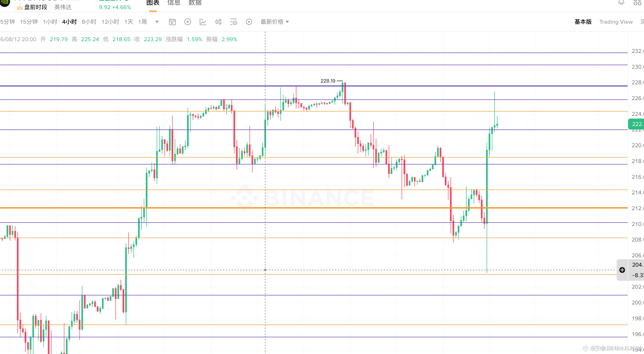
Task: Open the line-chart indicators icon
Action: coord(203,22)
